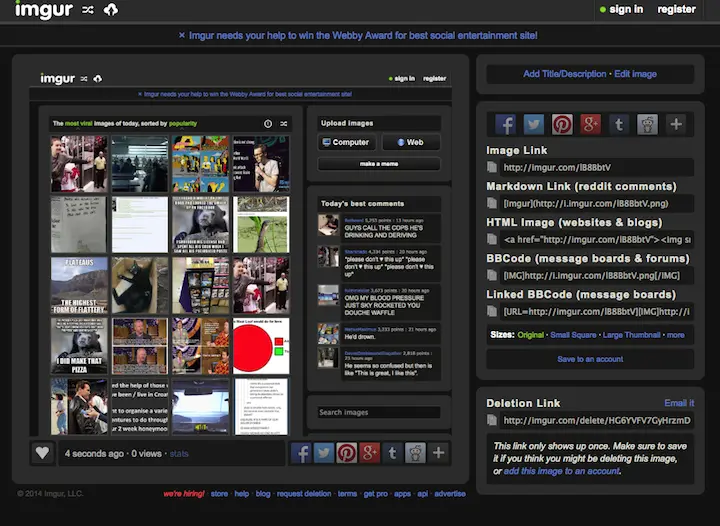
Task: Open the Webby Award help banner link
Action: tap(363, 35)
